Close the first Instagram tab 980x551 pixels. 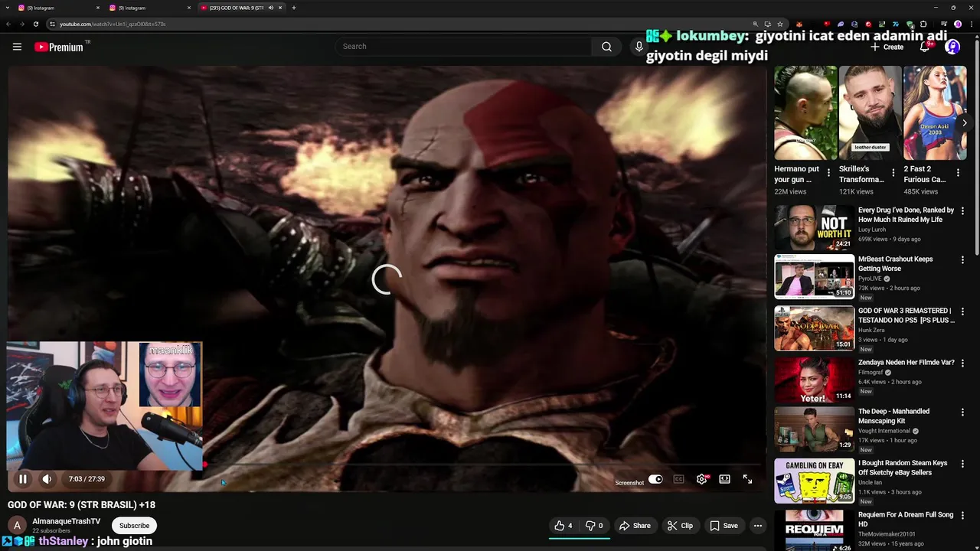point(98,8)
